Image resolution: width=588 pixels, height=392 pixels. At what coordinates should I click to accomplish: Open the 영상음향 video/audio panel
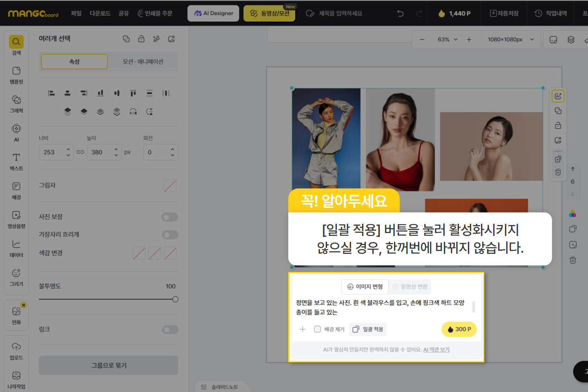(16, 220)
